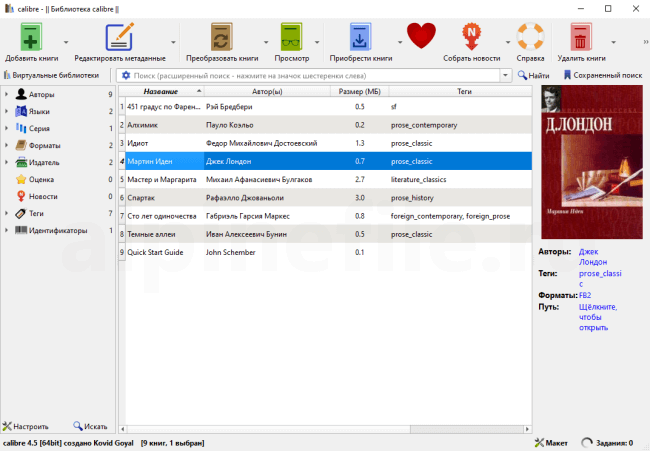The height and width of the screenshot is (451, 650).
Task: Click Собрать новости icon
Action: (x=471, y=36)
